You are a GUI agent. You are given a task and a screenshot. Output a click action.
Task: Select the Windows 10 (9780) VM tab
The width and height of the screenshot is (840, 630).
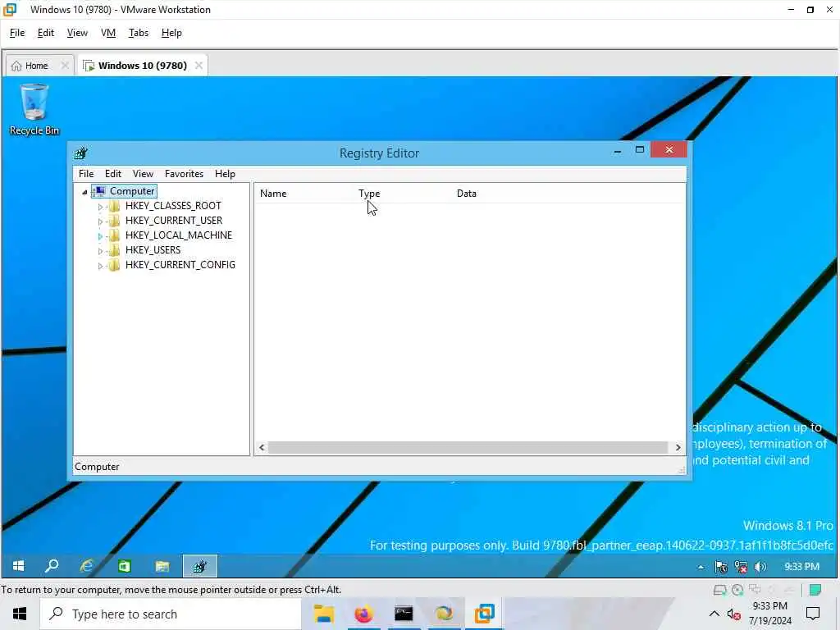tap(143, 66)
